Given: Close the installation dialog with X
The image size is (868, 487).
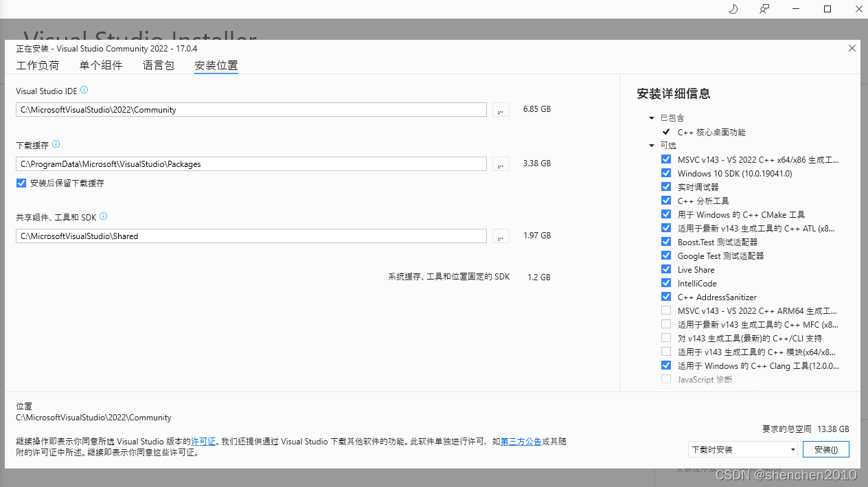Looking at the screenshot, I should coord(852,48).
